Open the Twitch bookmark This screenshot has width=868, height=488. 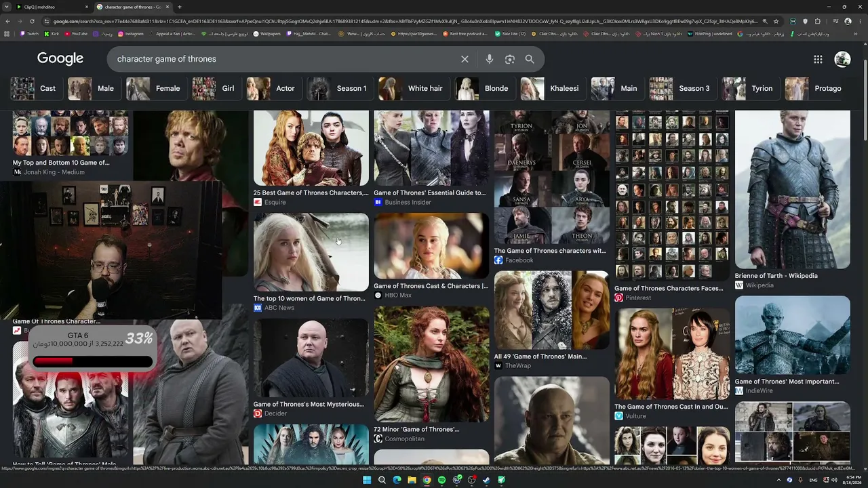click(29, 33)
